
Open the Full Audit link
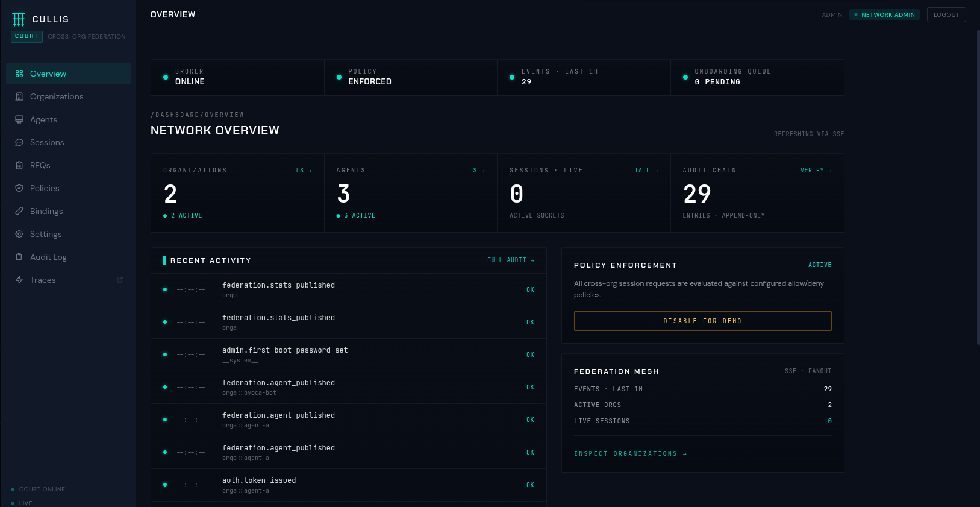511,260
